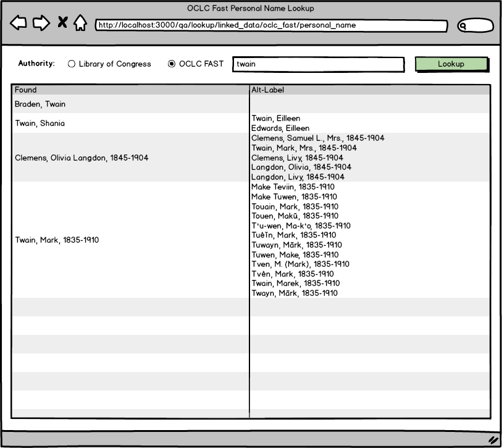Click alt-label Make Teviin, 1835-1910
The width and height of the screenshot is (502, 448).
293,187
